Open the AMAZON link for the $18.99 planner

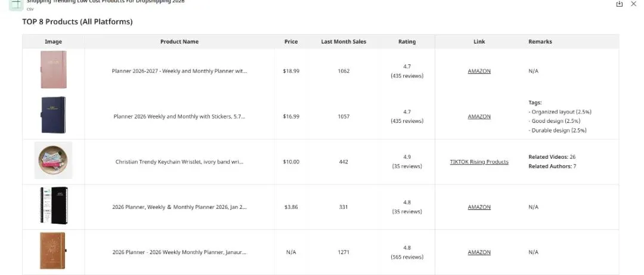(x=479, y=71)
